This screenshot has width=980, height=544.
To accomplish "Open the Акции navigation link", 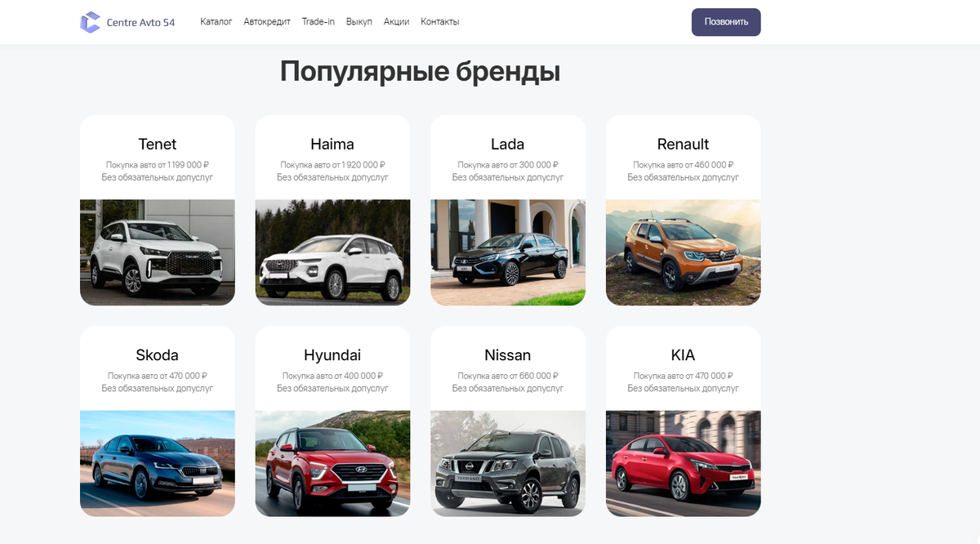I will [x=397, y=22].
